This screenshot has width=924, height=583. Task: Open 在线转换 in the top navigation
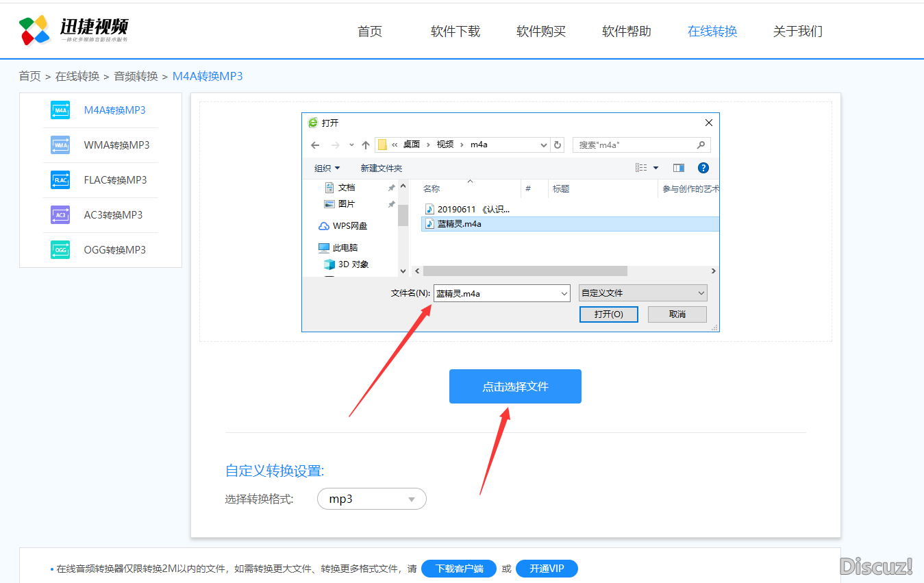coord(712,32)
